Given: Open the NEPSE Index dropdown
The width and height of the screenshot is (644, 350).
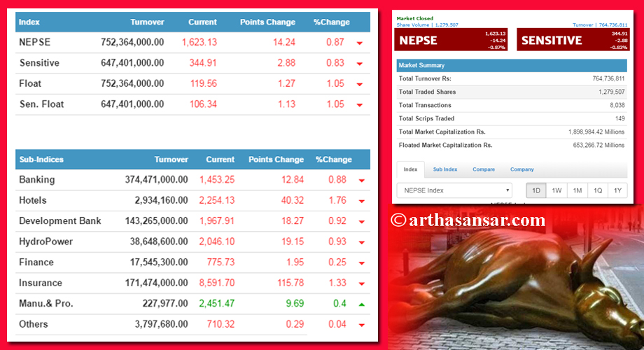Looking at the screenshot, I should (454, 190).
